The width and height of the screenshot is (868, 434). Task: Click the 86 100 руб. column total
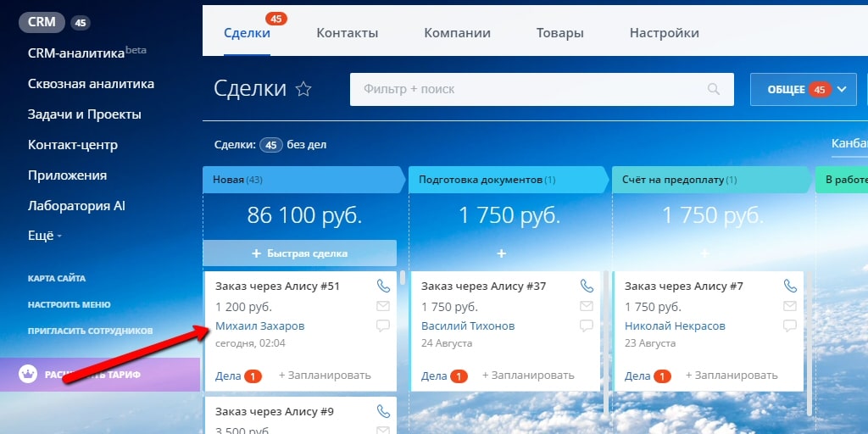point(304,215)
